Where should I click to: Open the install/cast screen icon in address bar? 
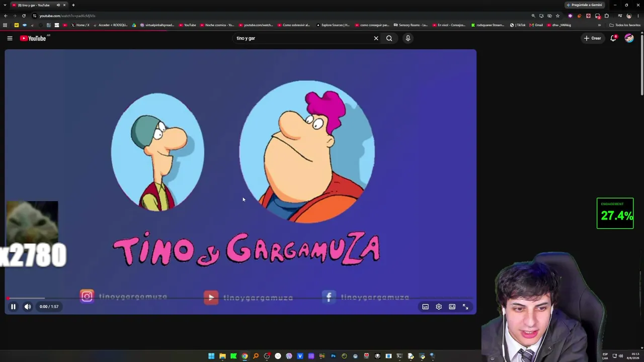pyautogui.click(x=541, y=16)
